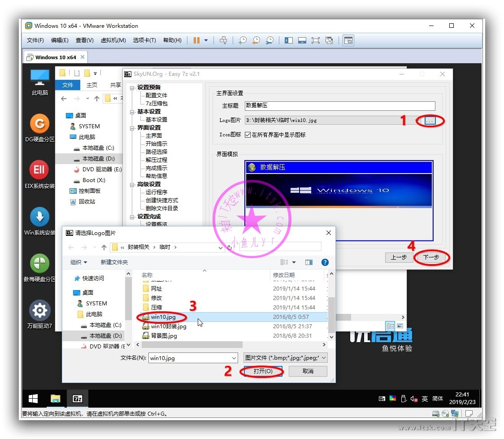
Task: Launch the Win系统安装 desktop icon
Action: (x=39, y=221)
